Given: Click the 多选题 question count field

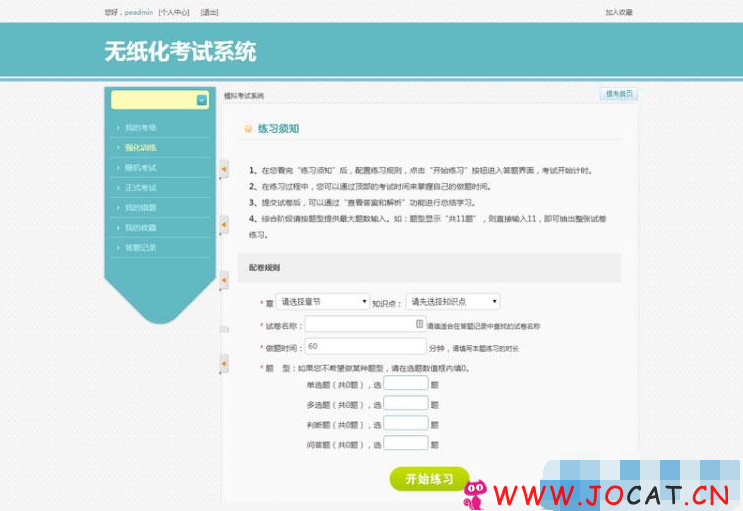Looking at the screenshot, I should point(406,403).
